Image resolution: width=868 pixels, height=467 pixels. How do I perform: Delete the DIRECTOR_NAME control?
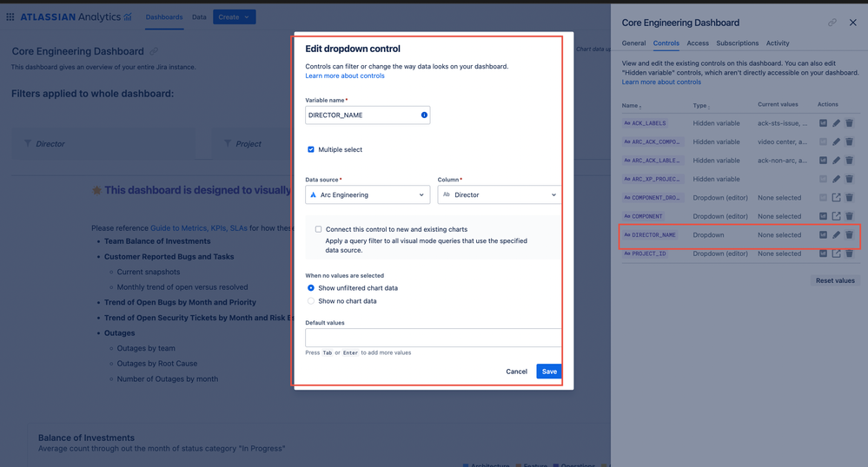pos(849,234)
